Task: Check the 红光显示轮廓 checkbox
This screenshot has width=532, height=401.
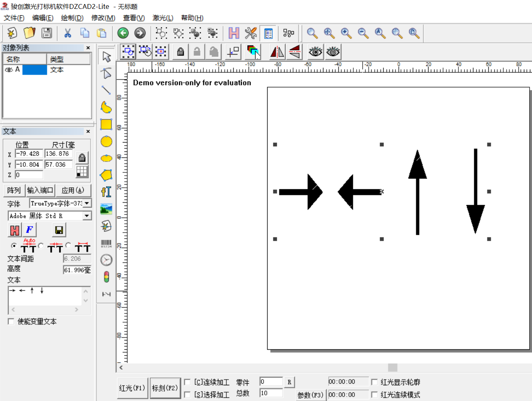Action: coord(374,382)
